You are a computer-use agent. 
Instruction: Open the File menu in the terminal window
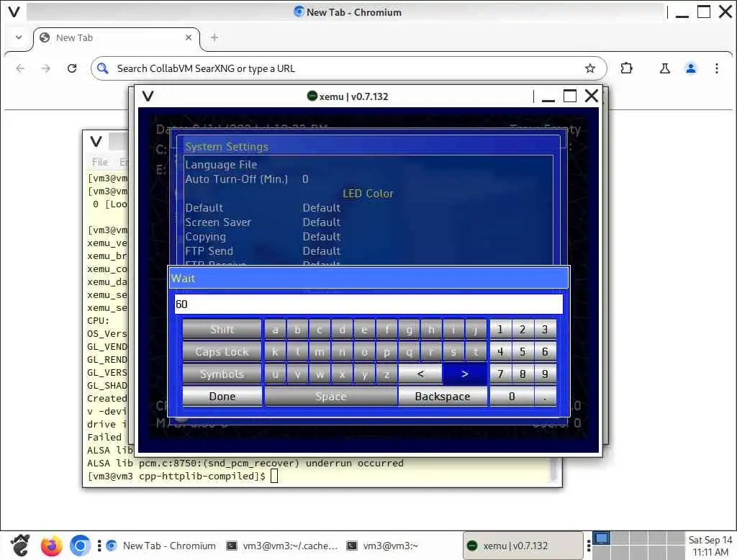tap(99, 162)
